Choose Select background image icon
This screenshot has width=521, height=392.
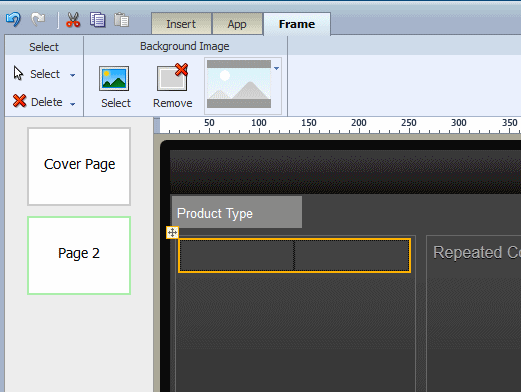pos(114,79)
